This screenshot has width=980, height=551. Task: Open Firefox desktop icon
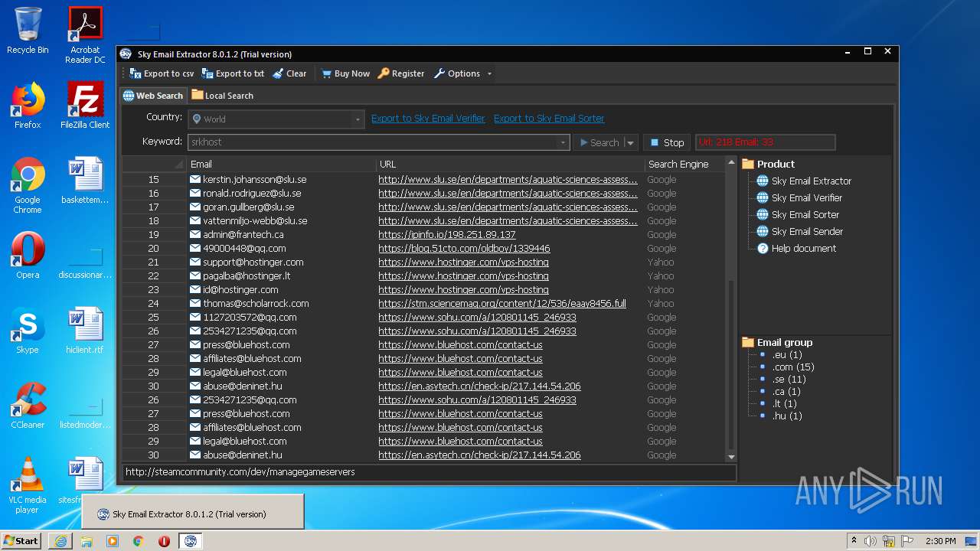click(x=28, y=106)
